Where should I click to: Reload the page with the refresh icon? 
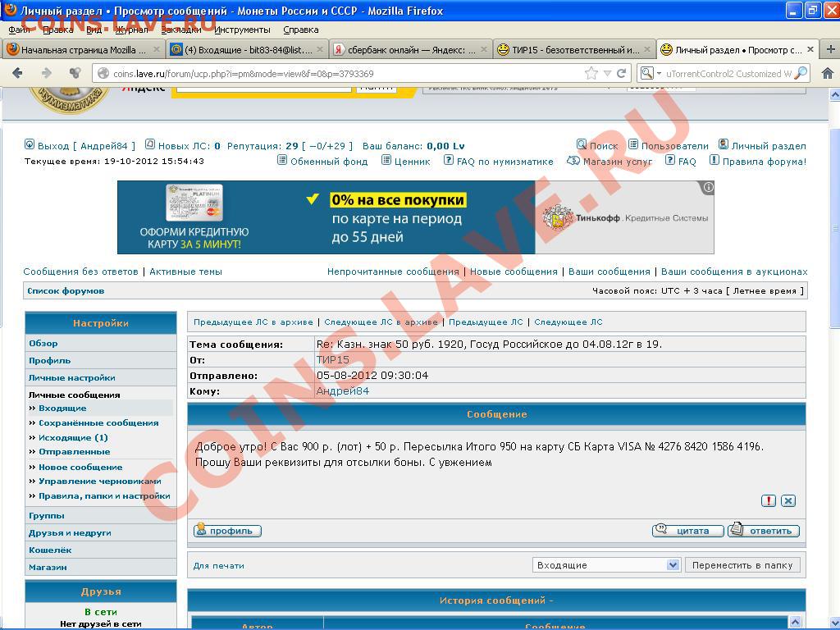pyautogui.click(x=622, y=73)
